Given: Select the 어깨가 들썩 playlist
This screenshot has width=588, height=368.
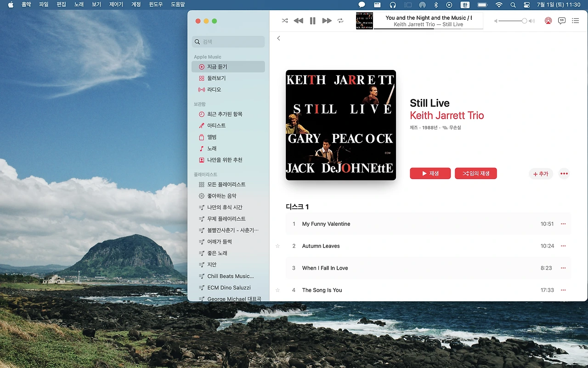Looking at the screenshot, I should (x=228, y=242).
